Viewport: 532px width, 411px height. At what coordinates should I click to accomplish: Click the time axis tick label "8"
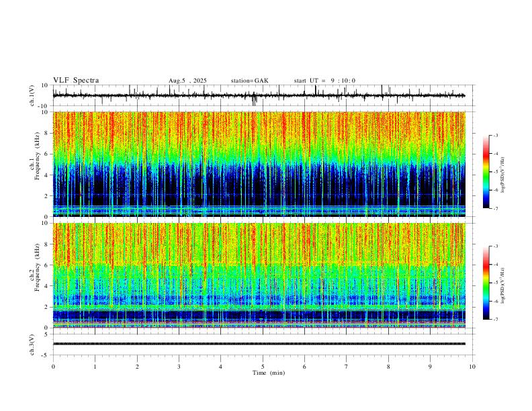(x=388, y=367)
